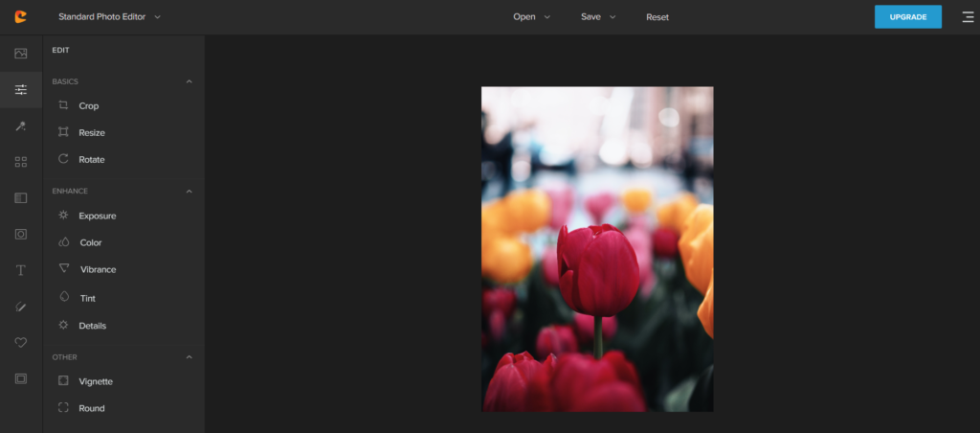Open the Save menu dropdown
The width and height of the screenshot is (980, 433).
(x=599, y=17)
